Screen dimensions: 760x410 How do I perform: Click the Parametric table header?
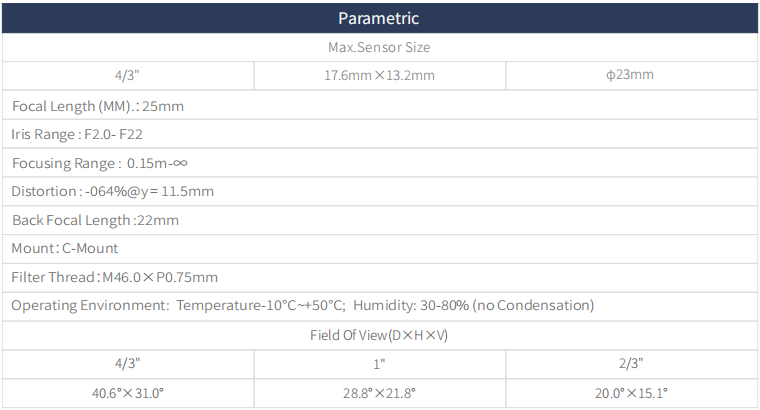click(x=379, y=18)
